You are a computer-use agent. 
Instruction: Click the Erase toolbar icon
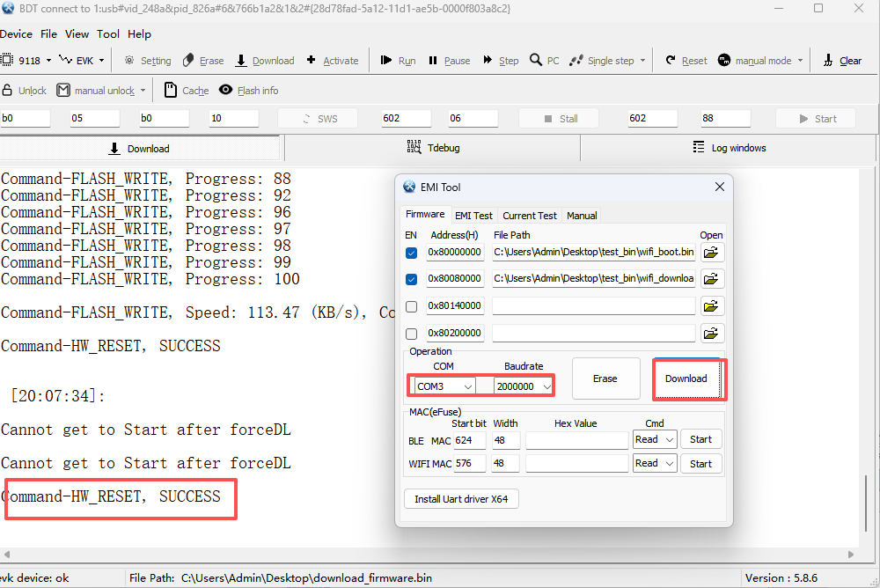click(188, 60)
